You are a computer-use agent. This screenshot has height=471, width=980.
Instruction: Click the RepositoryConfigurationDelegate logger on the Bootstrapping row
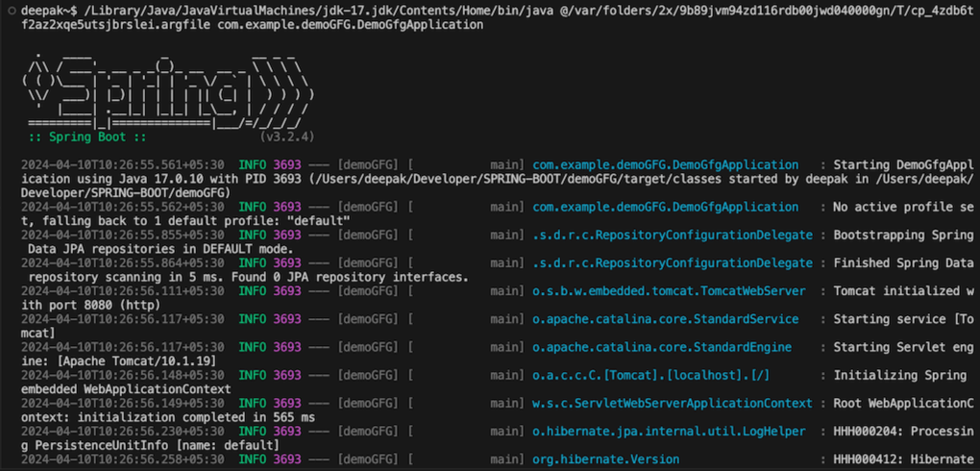[x=673, y=235]
